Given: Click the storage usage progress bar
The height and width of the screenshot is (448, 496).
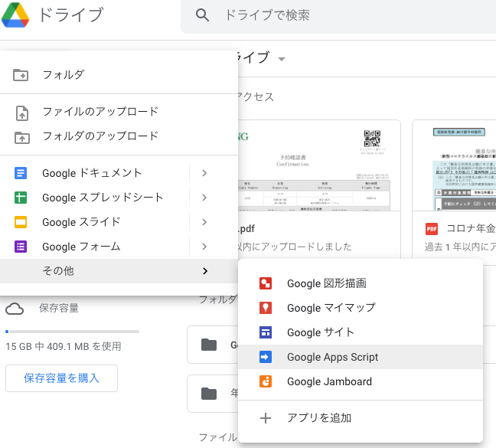Looking at the screenshot, I should point(73,332).
